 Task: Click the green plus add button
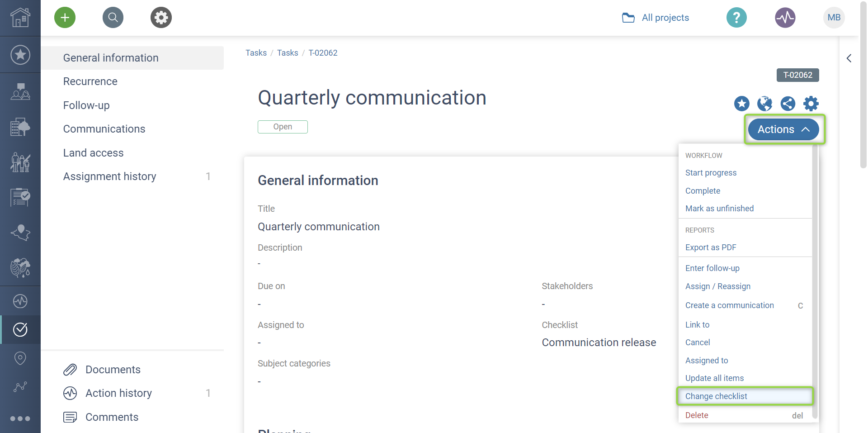click(x=65, y=18)
